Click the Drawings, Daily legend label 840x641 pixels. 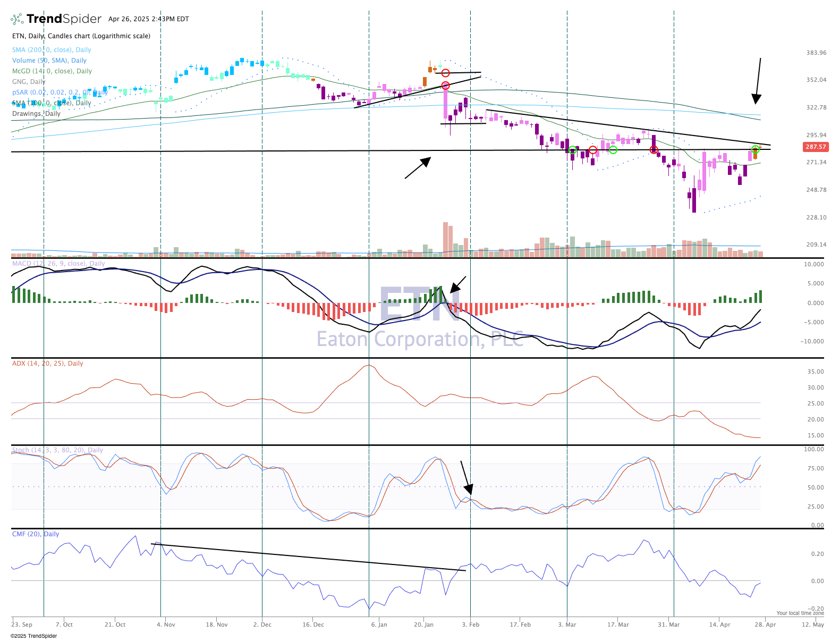36,114
